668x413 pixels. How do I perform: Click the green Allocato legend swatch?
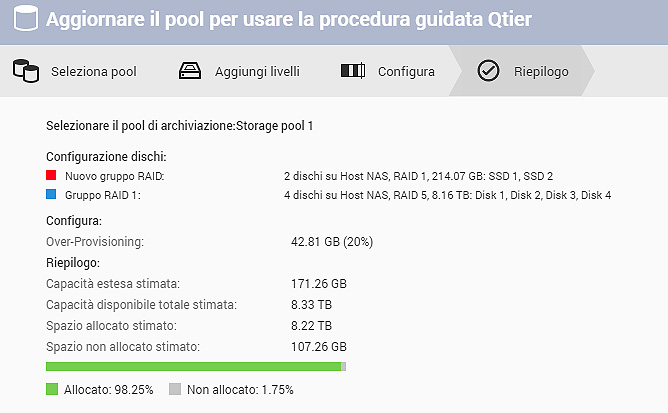[52, 389]
